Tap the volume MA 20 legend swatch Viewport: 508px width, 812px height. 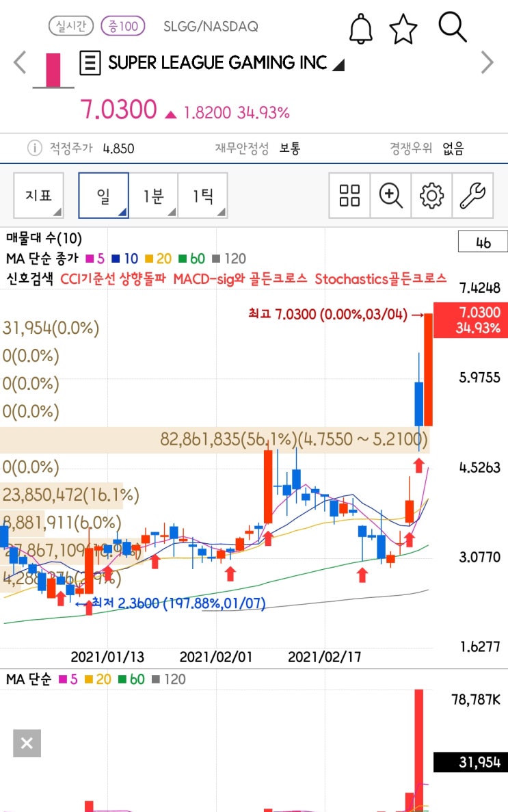click(89, 679)
